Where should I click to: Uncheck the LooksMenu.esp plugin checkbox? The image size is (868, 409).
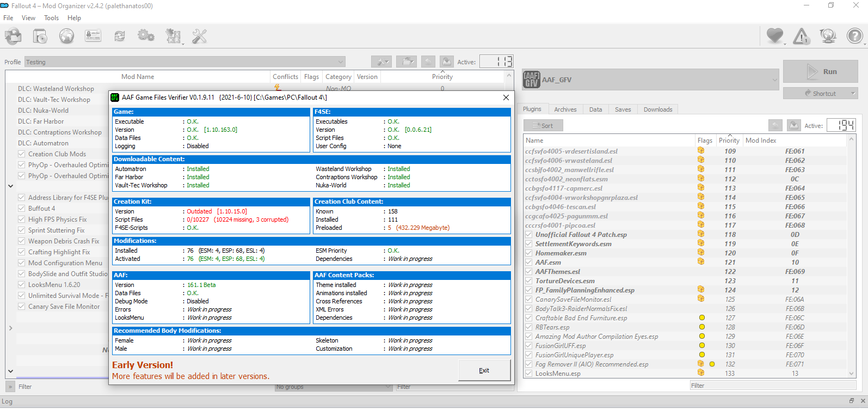[528, 374]
